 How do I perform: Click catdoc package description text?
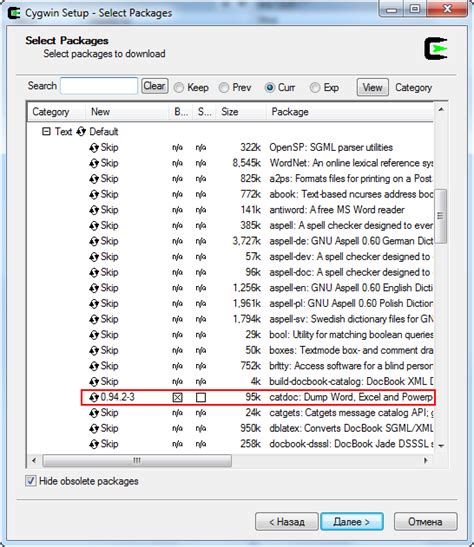pos(351,397)
